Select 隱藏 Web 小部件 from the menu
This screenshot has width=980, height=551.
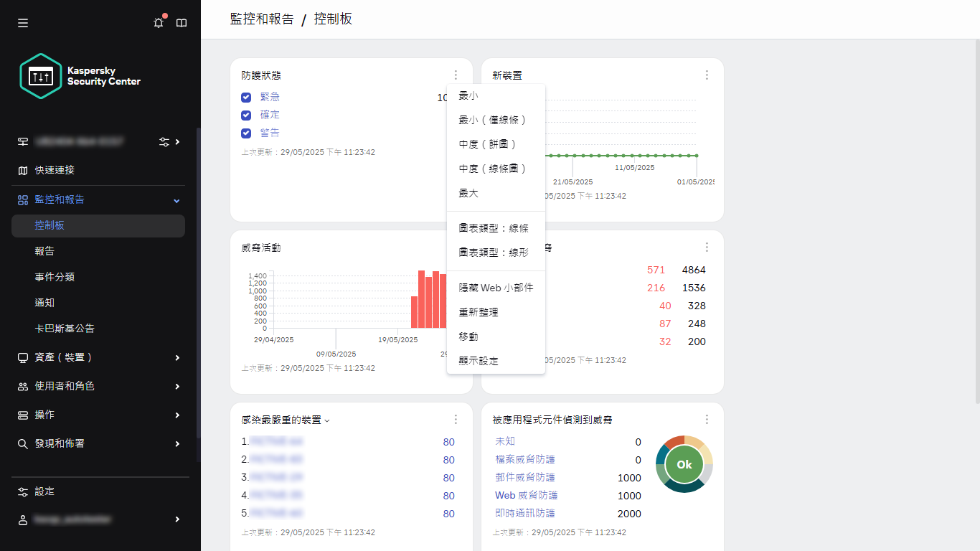click(x=496, y=287)
